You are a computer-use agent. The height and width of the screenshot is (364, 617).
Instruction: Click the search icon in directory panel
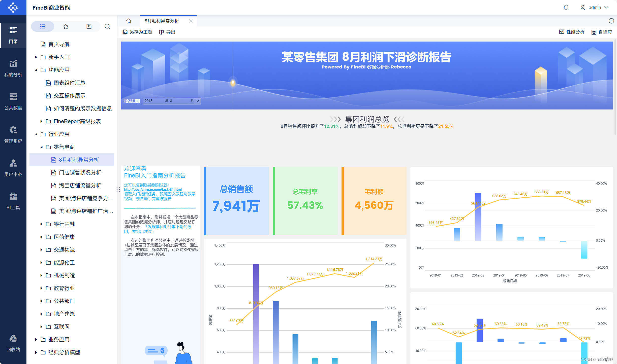coord(107,26)
